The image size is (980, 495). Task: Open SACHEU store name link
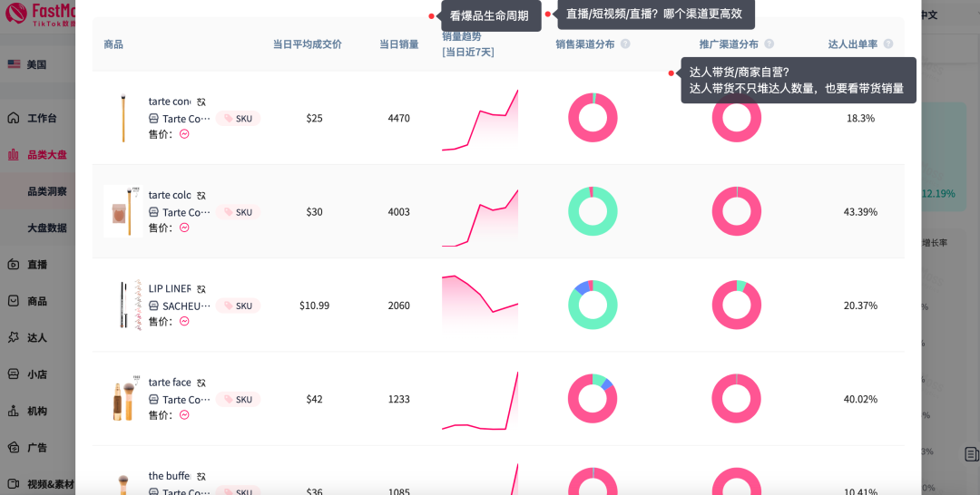click(x=186, y=306)
